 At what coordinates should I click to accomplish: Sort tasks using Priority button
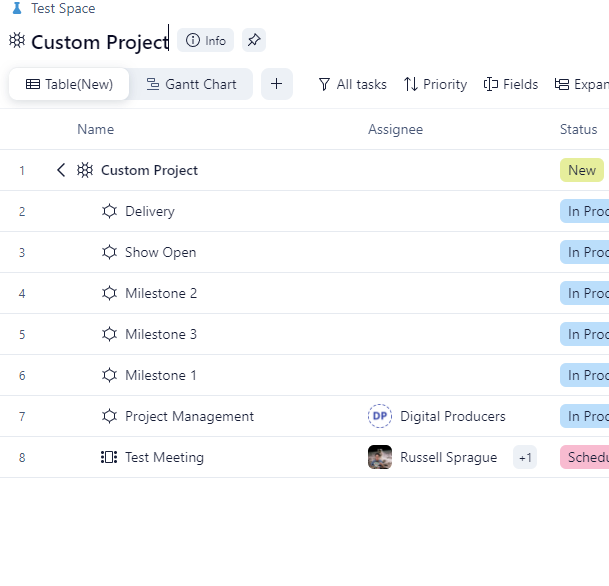point(435,84)
